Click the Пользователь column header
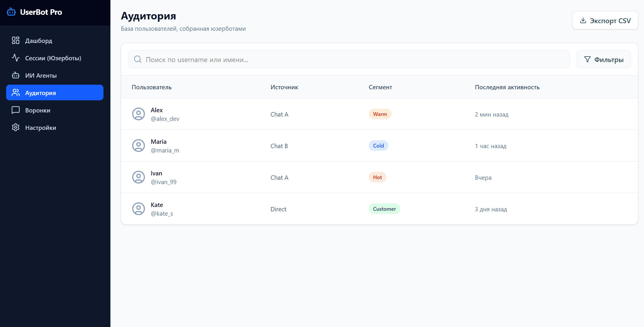 pyautogui.click(x=152, y=87)
